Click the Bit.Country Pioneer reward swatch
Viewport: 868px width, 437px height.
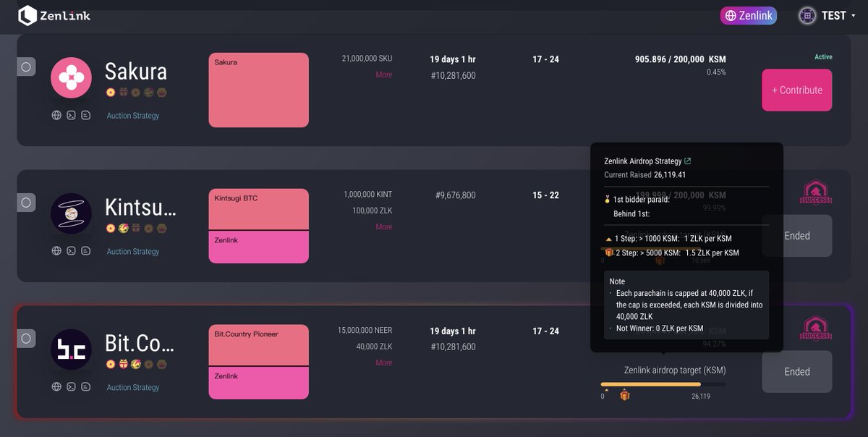[x=259, y=345]
